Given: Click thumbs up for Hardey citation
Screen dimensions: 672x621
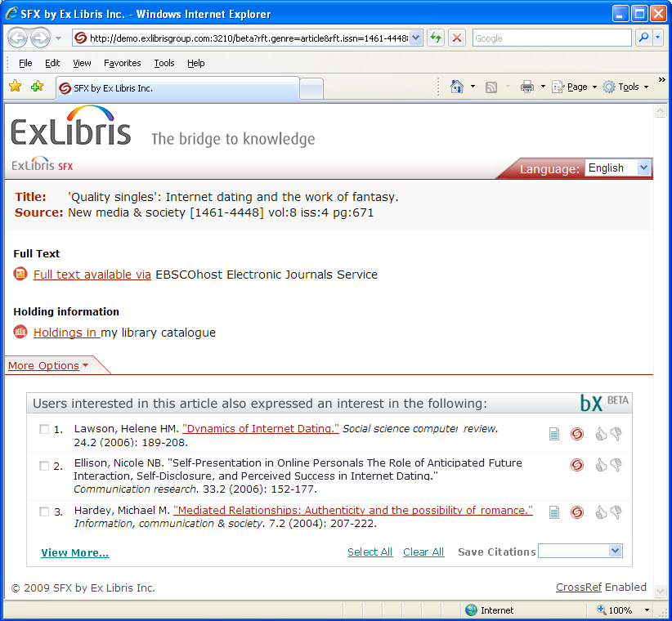Looking at the screenshot, I should [x=601, y=512].
